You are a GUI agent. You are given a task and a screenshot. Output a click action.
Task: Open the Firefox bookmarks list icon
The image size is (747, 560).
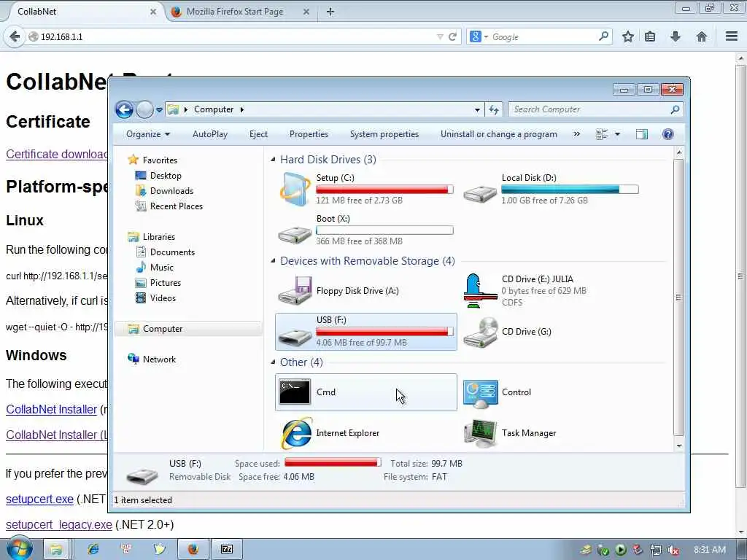pos(650,36)
